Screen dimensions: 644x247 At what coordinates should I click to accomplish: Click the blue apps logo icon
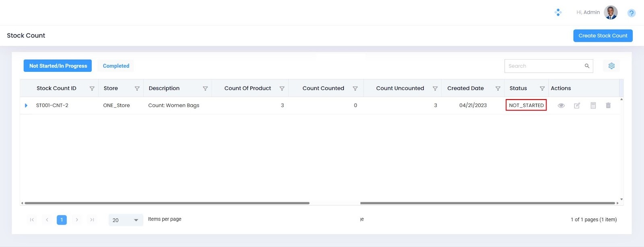558,12
